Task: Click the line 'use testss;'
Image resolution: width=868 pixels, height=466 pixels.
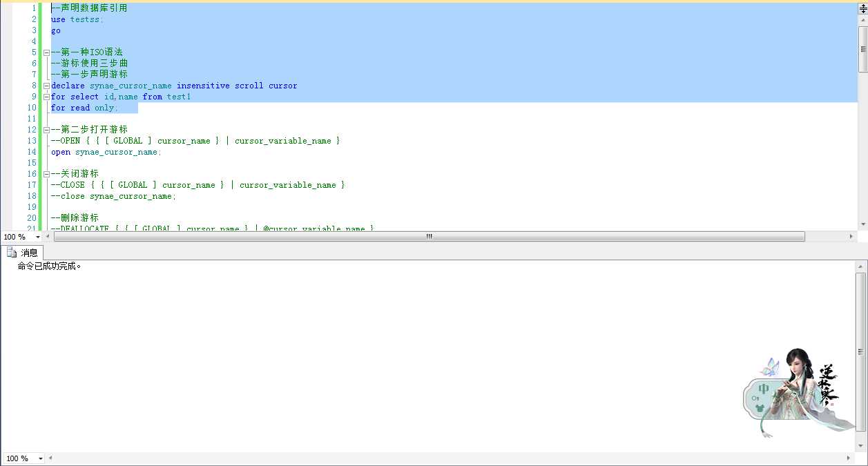Action: (77, 19)
